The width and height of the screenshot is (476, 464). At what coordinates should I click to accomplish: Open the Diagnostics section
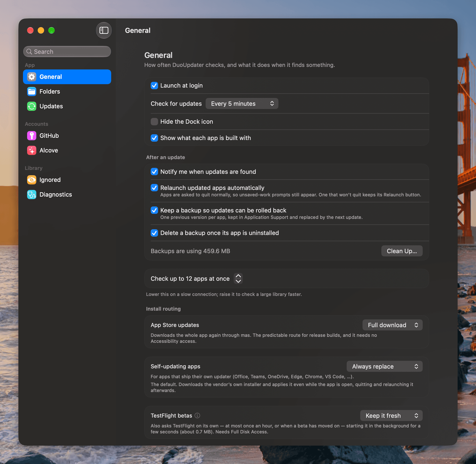click(67, 195)
